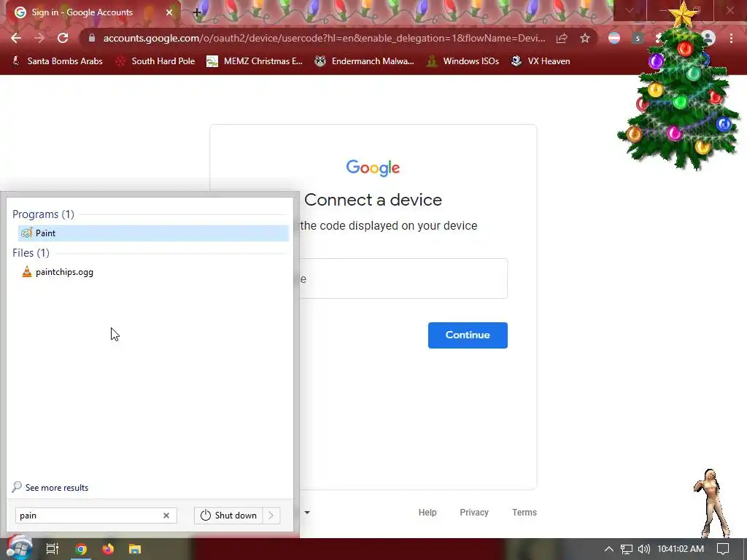Open a new tab with the plus button
The image size is (747, 560).
[197, 12]
